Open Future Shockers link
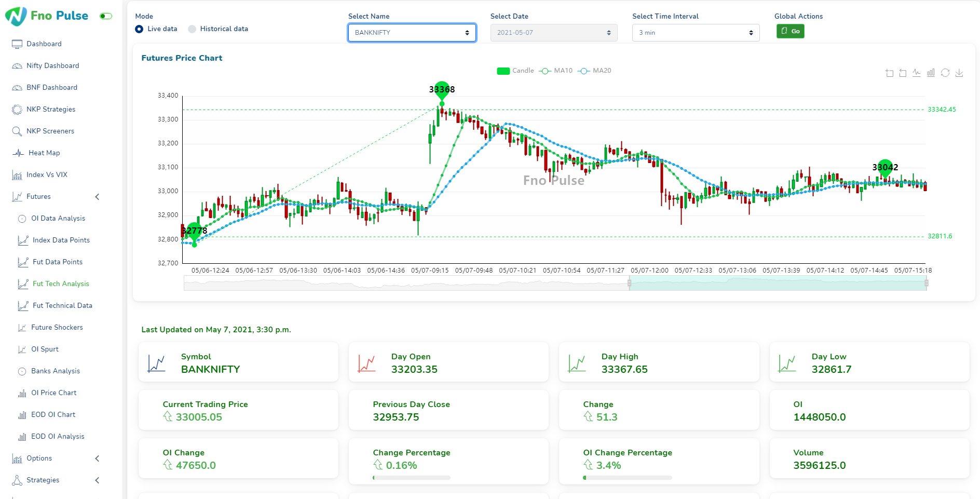Screen dimensions: 980x499 click(57, 328)
